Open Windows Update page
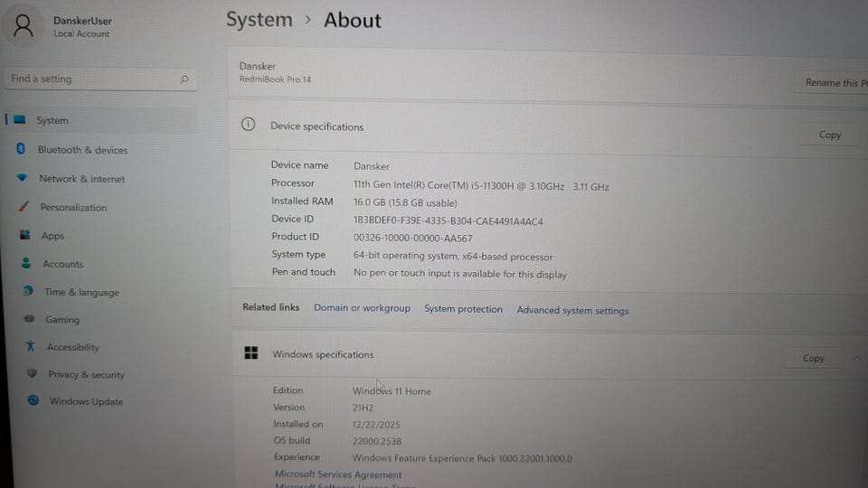The width and height of the screenshot is (868, 488). pos(87,401)
